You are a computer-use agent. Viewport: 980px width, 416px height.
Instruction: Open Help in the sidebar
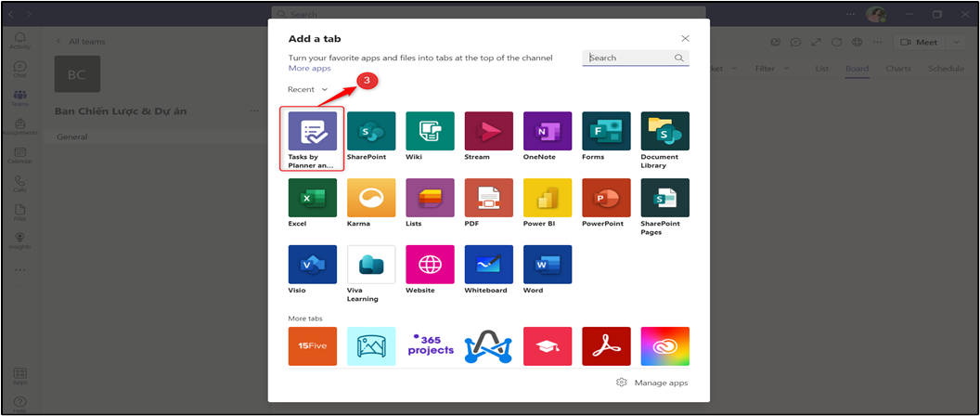coord(20,405)
